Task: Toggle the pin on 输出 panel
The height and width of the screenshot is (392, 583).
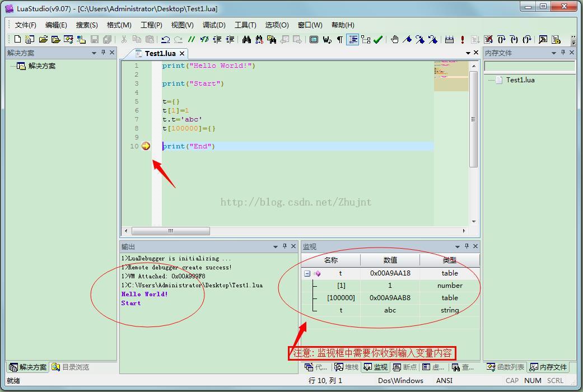Action: pyautogui.click(x=285, y=246)
